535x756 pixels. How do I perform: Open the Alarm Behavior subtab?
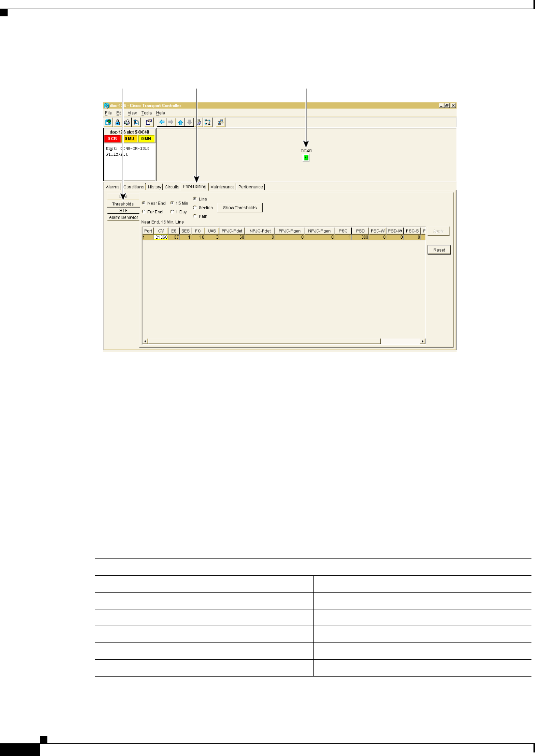[123, 217]
